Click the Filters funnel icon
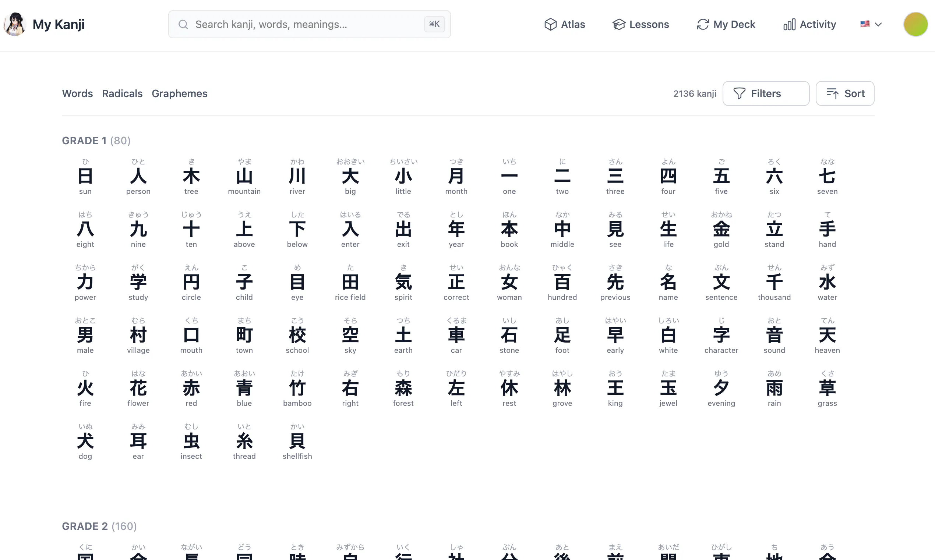The height and width of the screenshot is (560, 935). (x=739, y=93)
